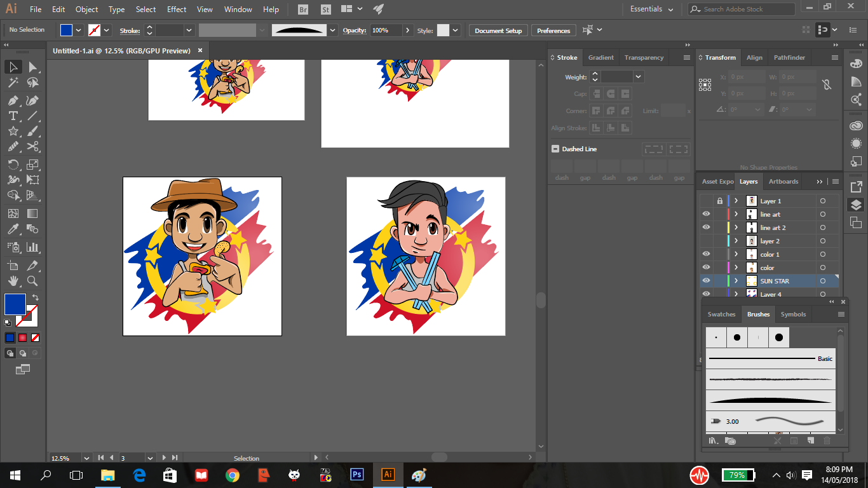Select the Lasso tool
868x488 pixels.
click(x=33, y=83)
